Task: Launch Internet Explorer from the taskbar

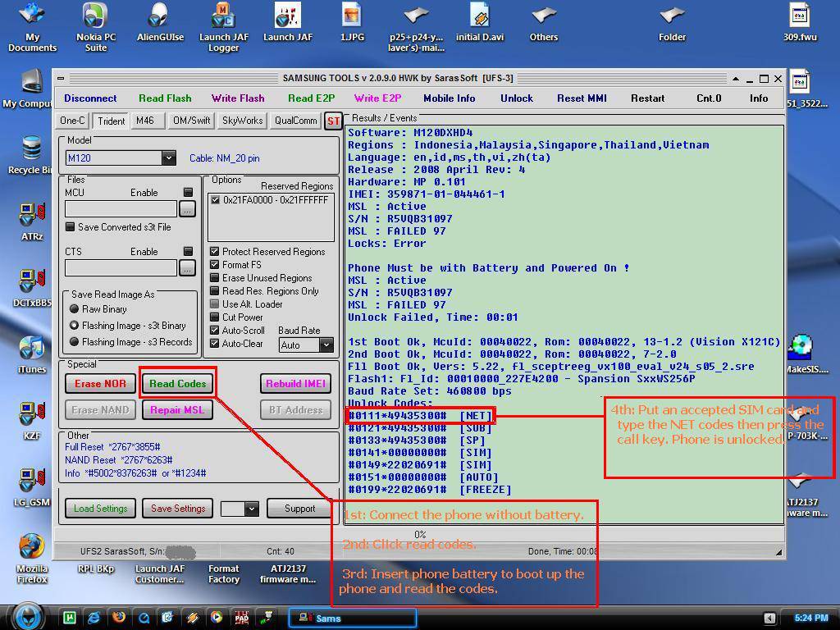Action: [x=94, y=618]
